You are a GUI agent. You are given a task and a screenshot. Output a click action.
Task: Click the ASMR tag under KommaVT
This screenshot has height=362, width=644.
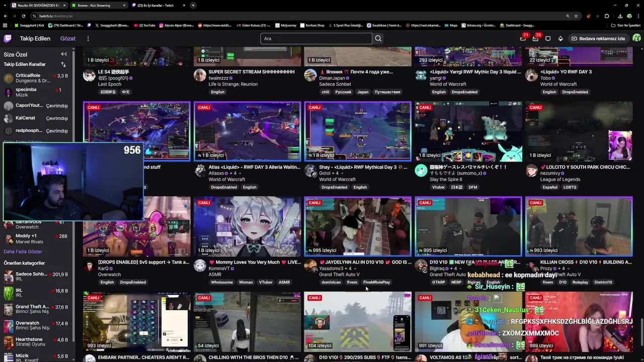(x=284, y=282)
